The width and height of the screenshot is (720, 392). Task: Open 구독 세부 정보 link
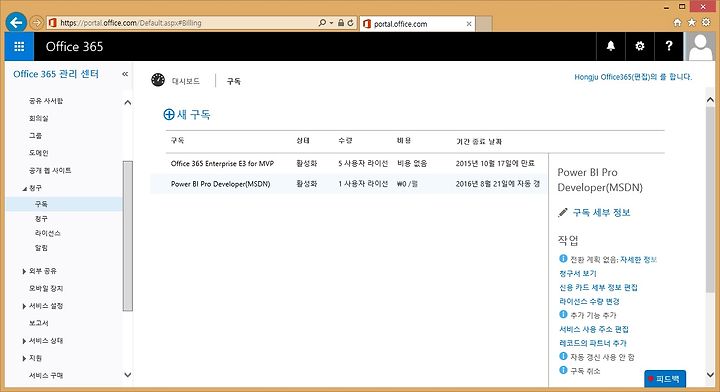click(x=601, y=213)
